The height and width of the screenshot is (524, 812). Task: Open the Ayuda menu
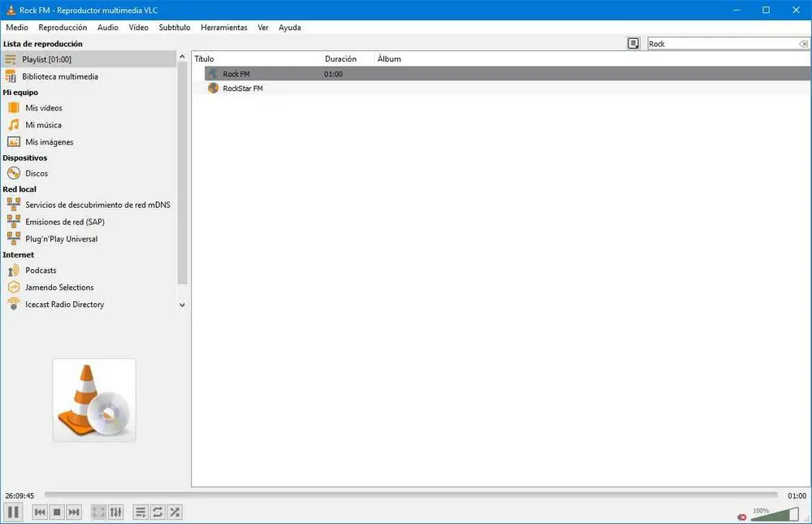point(290,28)
